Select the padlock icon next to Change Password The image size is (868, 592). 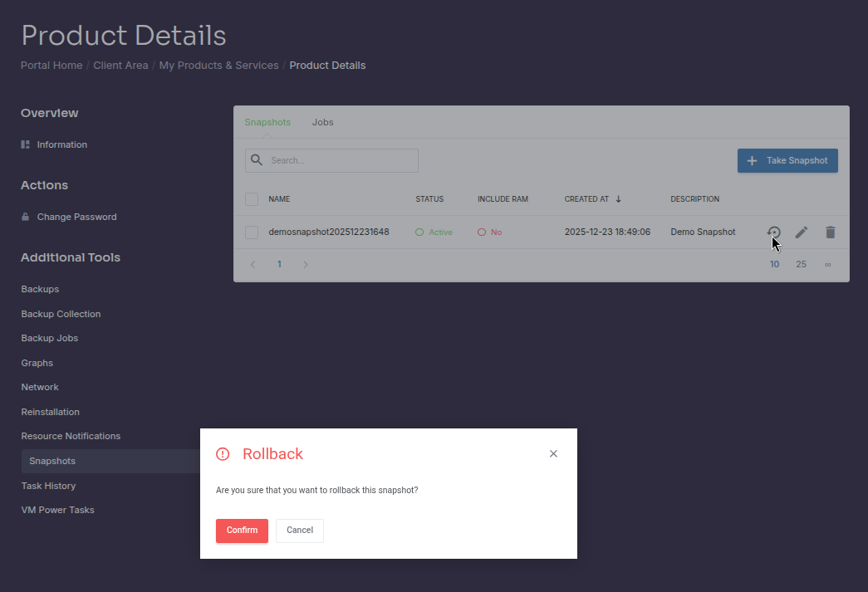pos(27,216)
